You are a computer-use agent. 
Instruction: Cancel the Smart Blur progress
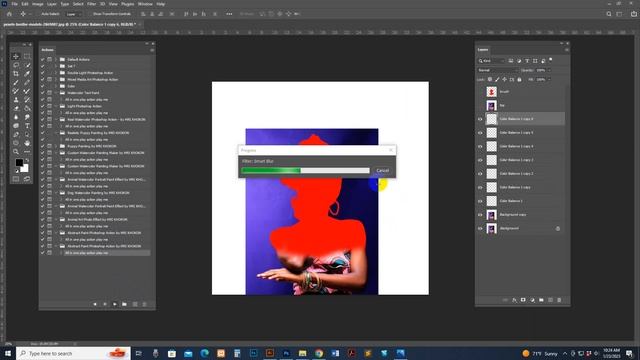pos(382,171)
